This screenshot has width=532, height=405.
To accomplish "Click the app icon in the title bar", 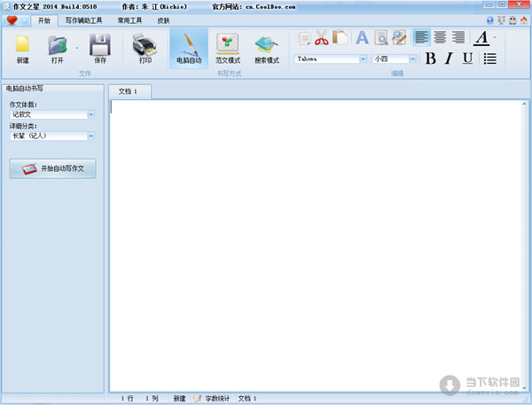I will click(6, 6).
